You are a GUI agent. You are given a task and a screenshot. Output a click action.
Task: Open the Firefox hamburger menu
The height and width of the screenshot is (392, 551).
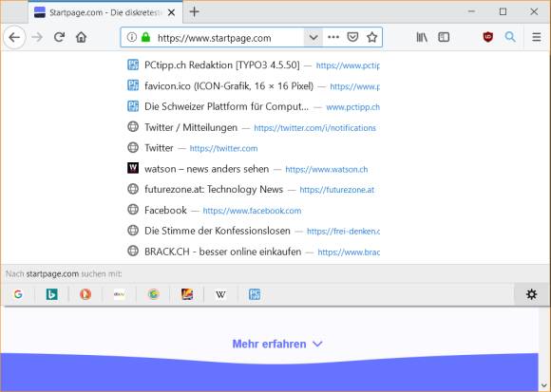click(x=536, y=37)
